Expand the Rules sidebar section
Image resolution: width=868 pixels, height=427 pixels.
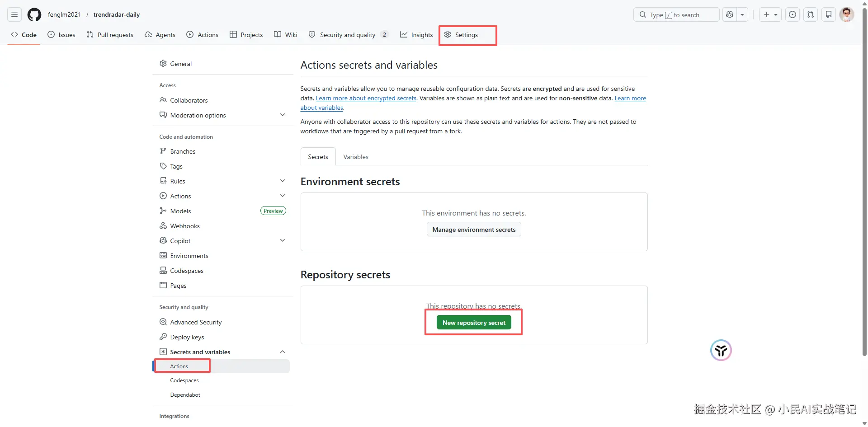[x=283, y=181]
